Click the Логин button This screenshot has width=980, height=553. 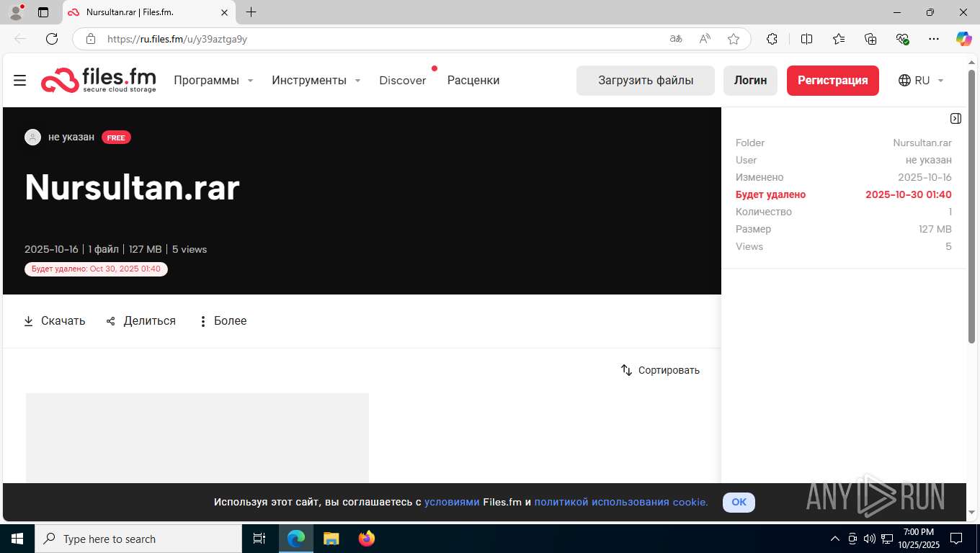750,81
